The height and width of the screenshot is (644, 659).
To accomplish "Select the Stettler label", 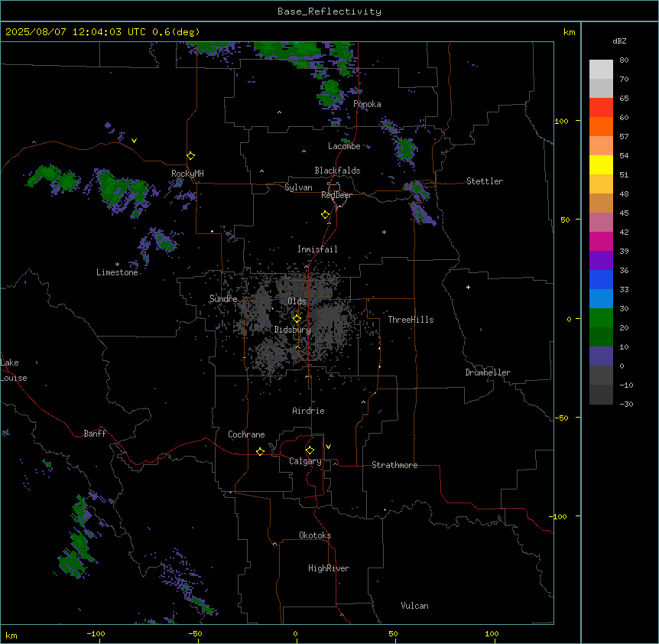I will (485, 181).
